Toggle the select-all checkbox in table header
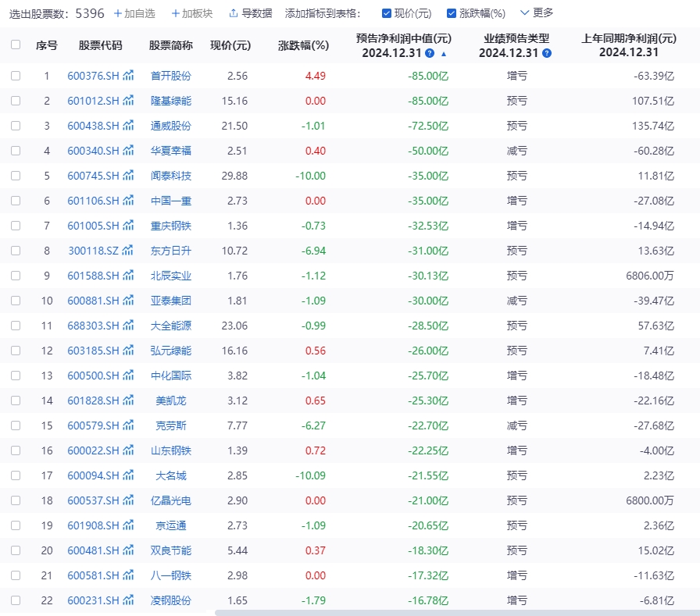The width and height of the screenshot is (700, 616). click(16, 45)
